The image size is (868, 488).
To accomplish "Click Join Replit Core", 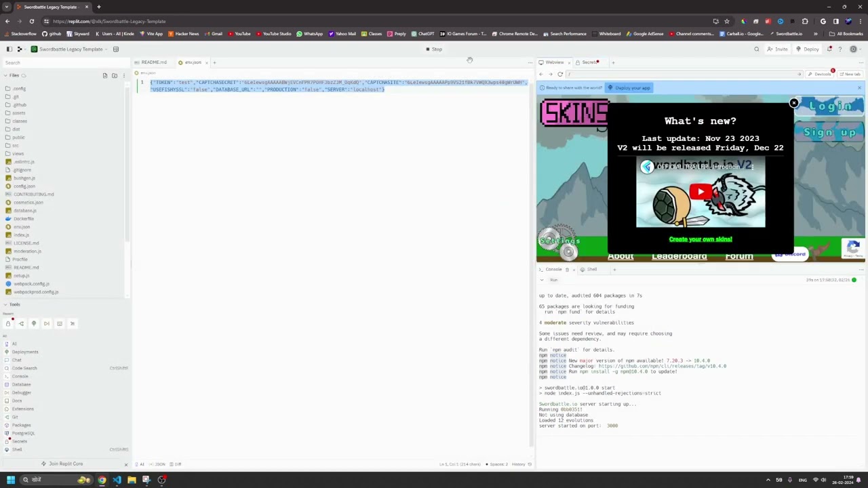I will tap(62, 464).
